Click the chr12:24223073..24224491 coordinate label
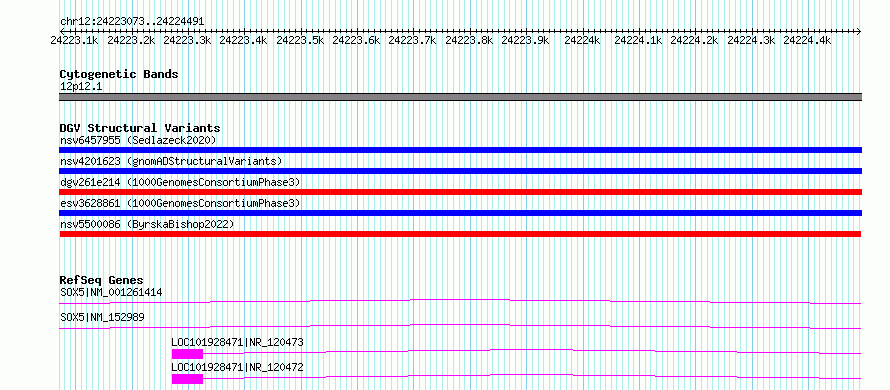This screenshot has width=890, height=390. pyautogui.click(x=132, y=22)
